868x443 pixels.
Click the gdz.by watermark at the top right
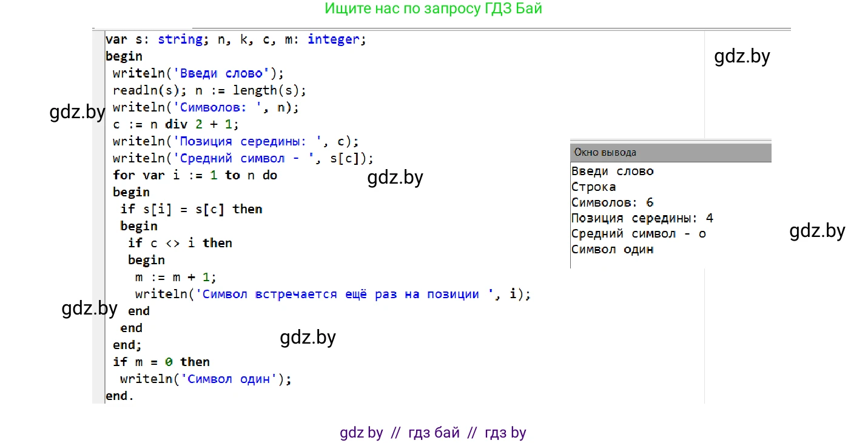point(742,56)
